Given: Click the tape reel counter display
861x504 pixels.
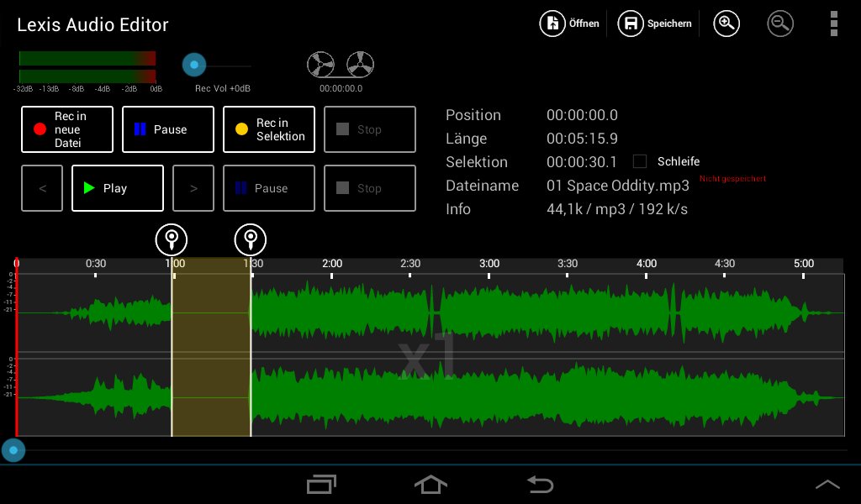Looking at the screenshot, I should point(340,69).
